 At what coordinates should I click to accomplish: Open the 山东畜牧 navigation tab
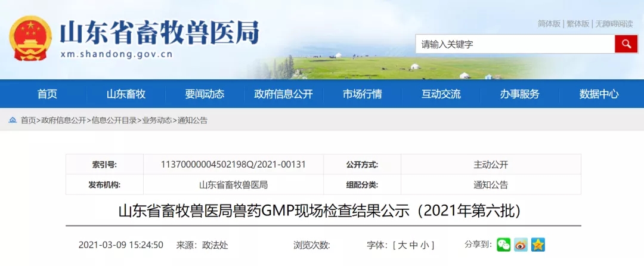tap(126, 94)
